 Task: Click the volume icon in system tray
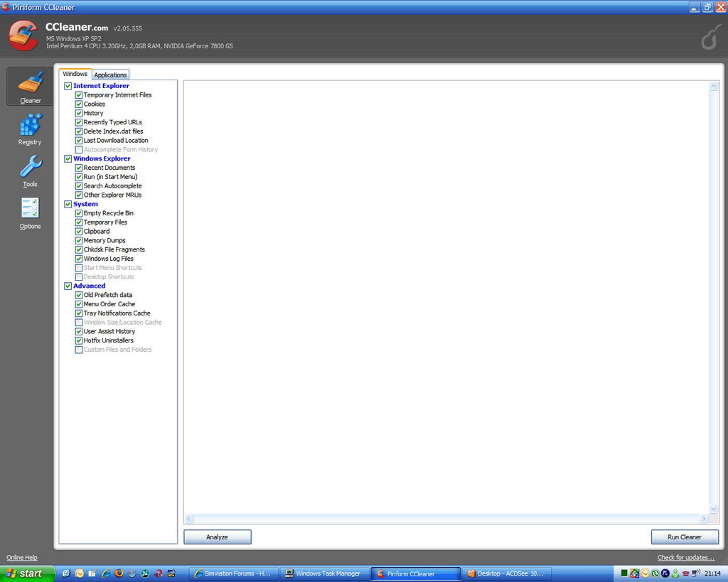[695, 573]
